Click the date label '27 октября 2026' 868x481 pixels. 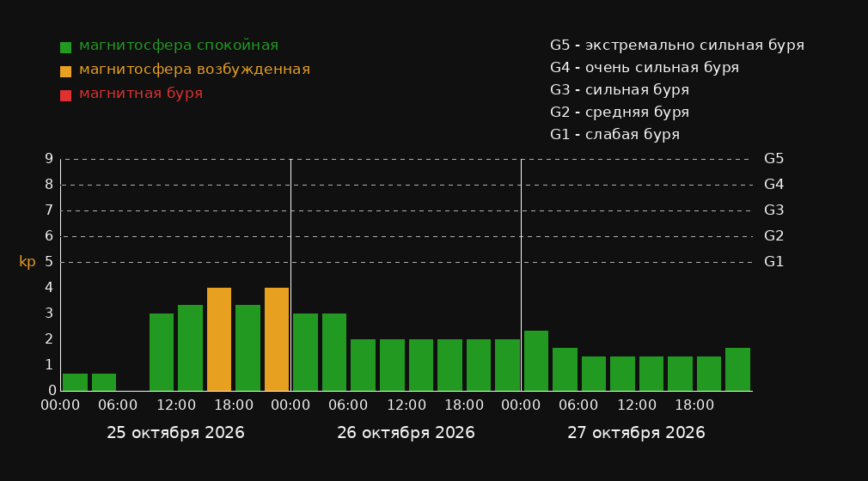[636, 433]
